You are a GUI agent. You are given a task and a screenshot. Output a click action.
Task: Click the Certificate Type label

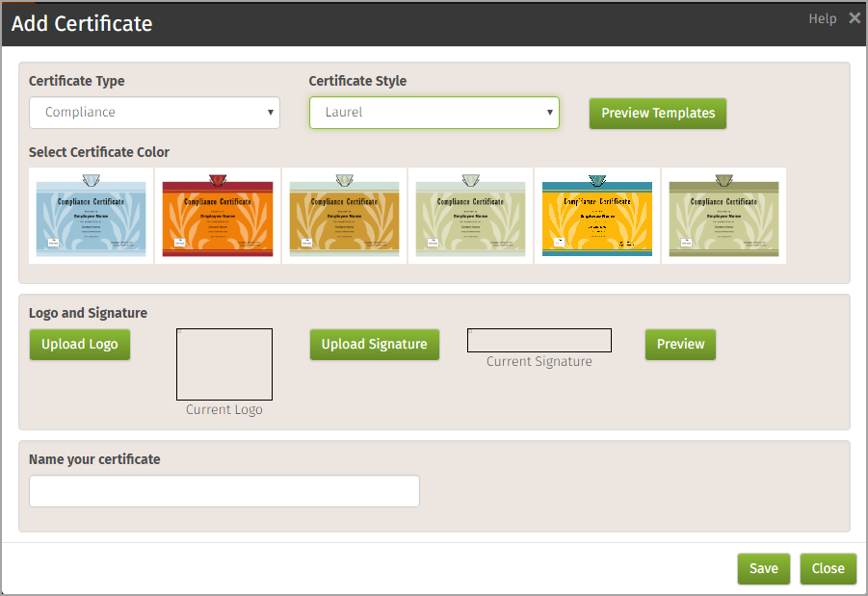click(76, 81)
